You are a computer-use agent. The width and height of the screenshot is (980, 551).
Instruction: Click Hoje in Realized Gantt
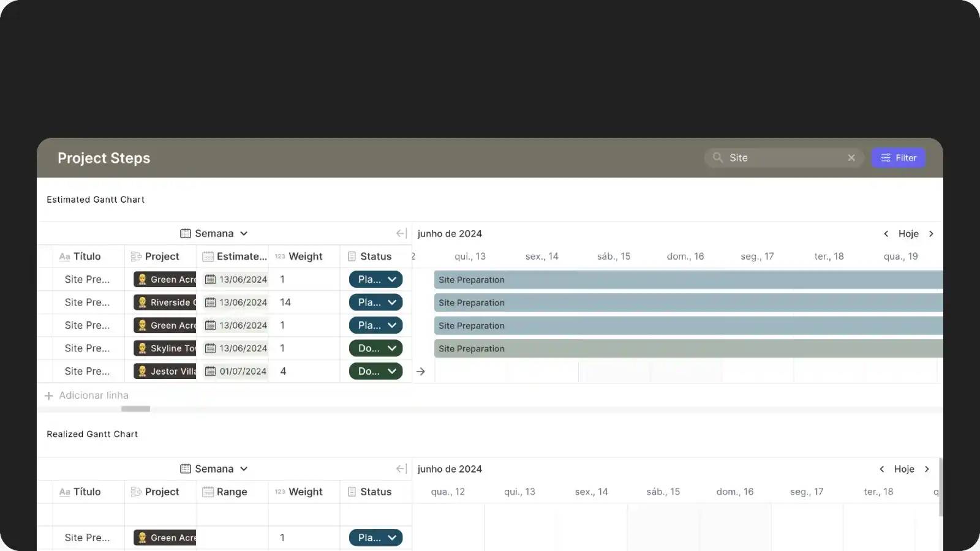coord(904,469)
